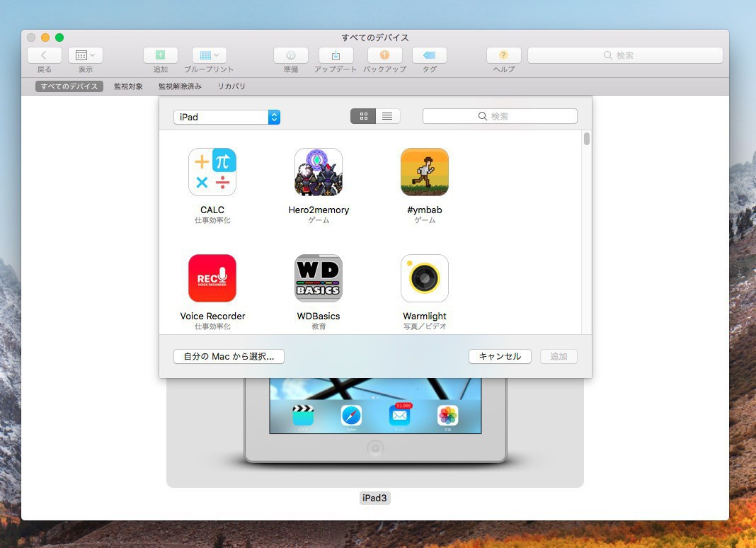Switch to the リカバリ tab
Viewport: 756px width, 548px height.
(x=231, y=86)
